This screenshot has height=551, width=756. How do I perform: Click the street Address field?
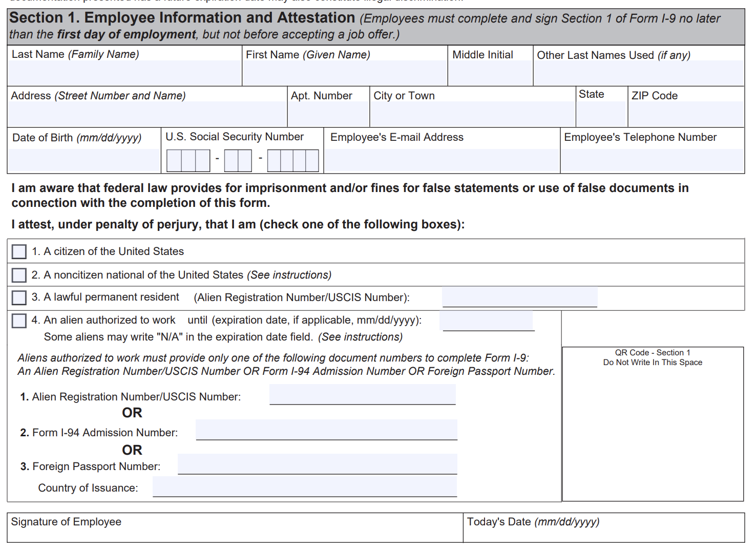point(146,114)
